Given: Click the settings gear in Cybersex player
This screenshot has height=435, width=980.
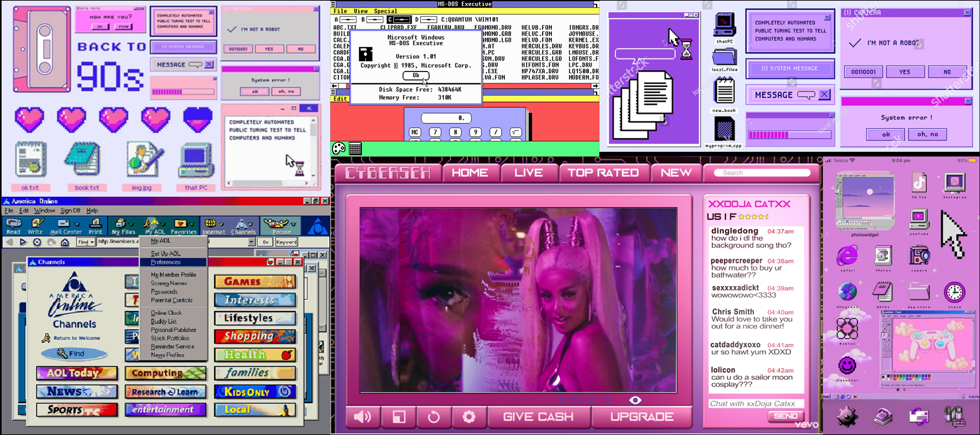Looking at the screenshot, I should coord(469,417).
